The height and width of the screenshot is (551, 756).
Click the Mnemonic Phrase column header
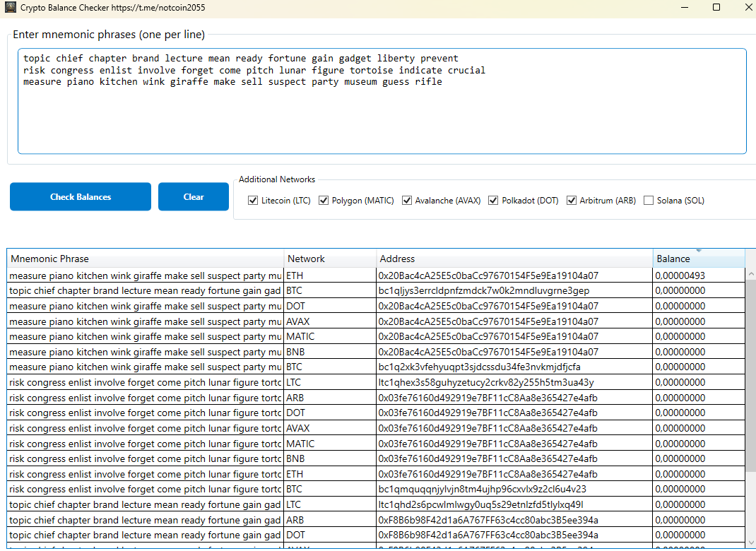(x=145, y=259)
